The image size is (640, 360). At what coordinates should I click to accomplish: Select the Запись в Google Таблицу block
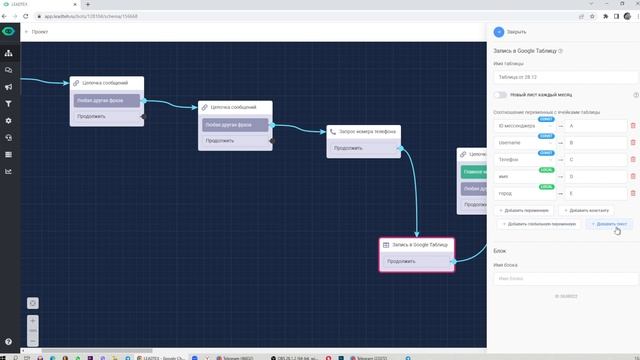[x=417, y=245]
